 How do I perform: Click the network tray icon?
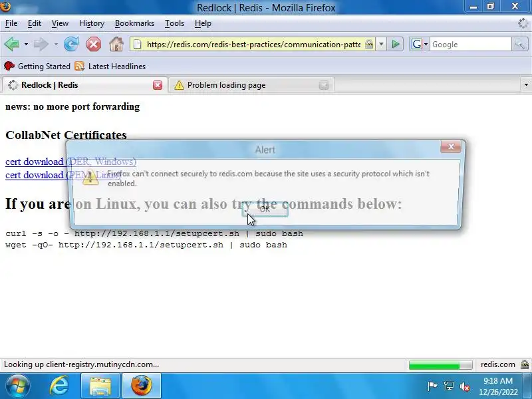coord(448,386)
